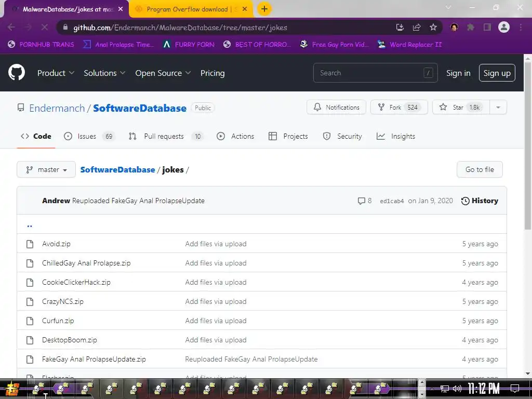Click the 11:12 PM taskbar clock

[x=484, y=389]
